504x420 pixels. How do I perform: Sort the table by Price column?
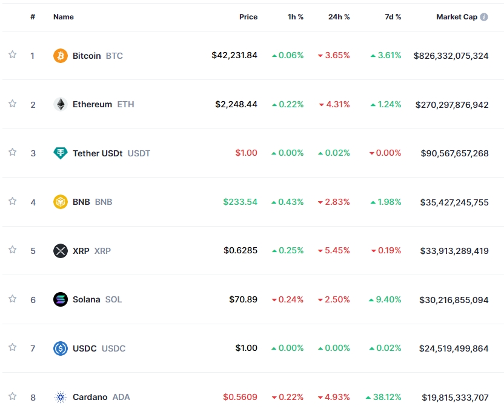click(248, 17)
